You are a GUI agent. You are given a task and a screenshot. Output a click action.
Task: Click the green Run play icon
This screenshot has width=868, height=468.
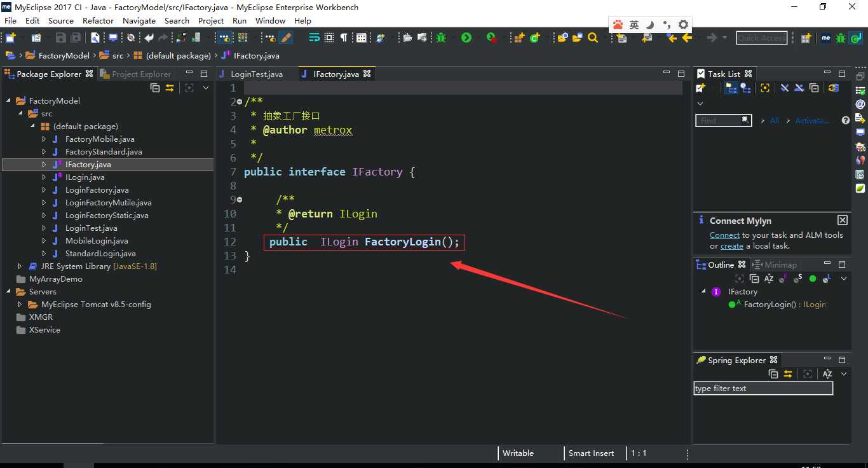tap(466, 38)
